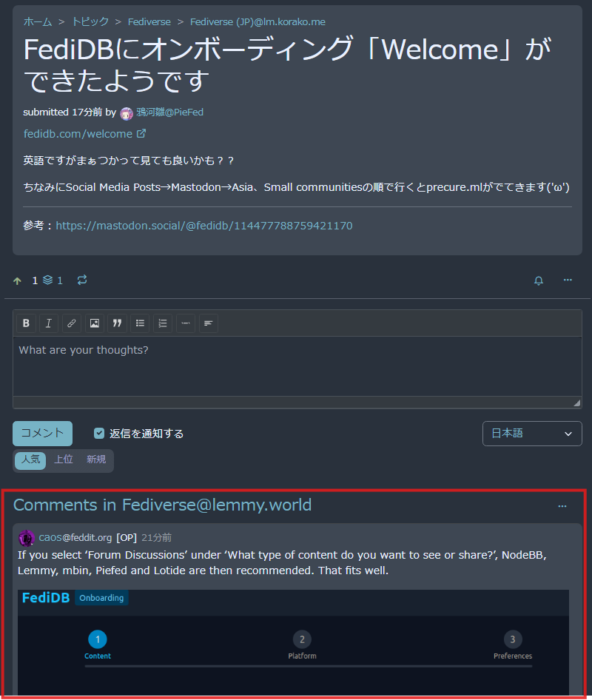
Task: Apply italic formatting in editor toolbar
Action: point(49,323)
